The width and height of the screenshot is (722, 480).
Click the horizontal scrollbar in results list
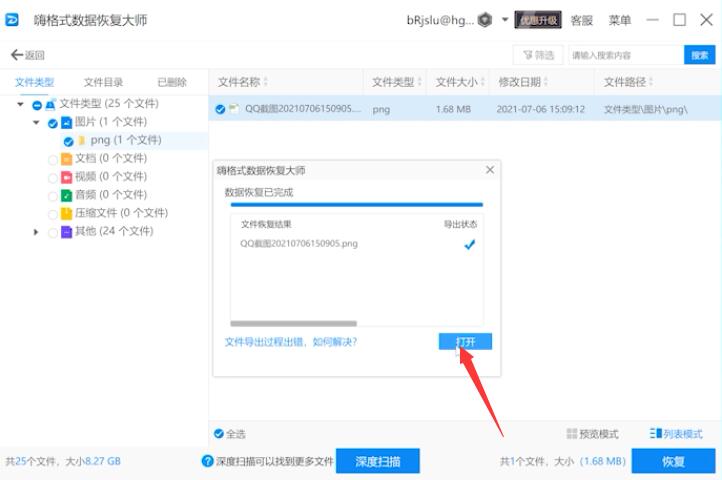pyautogui.click(x=293, y=323)
